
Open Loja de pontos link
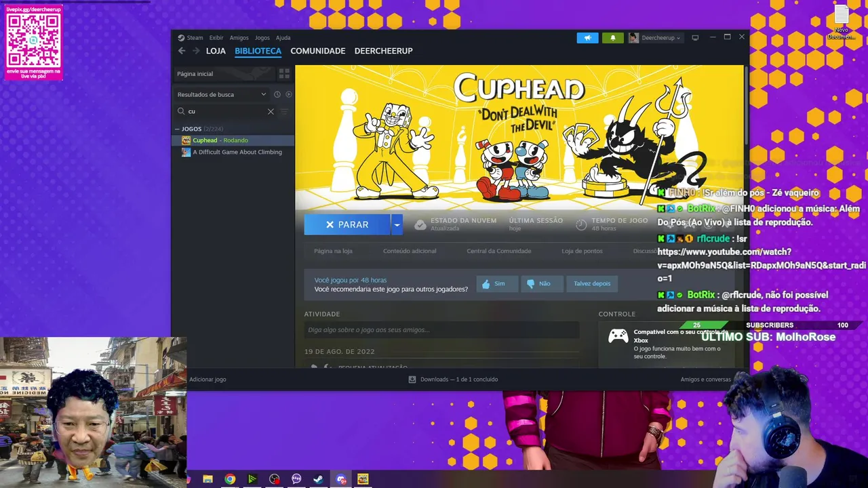[x=582, y=251]
